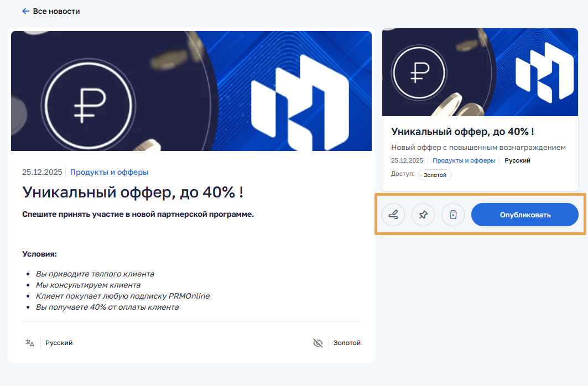Click the Русский label in preview card
Screen dimensions: 588x386
(518, 160)
